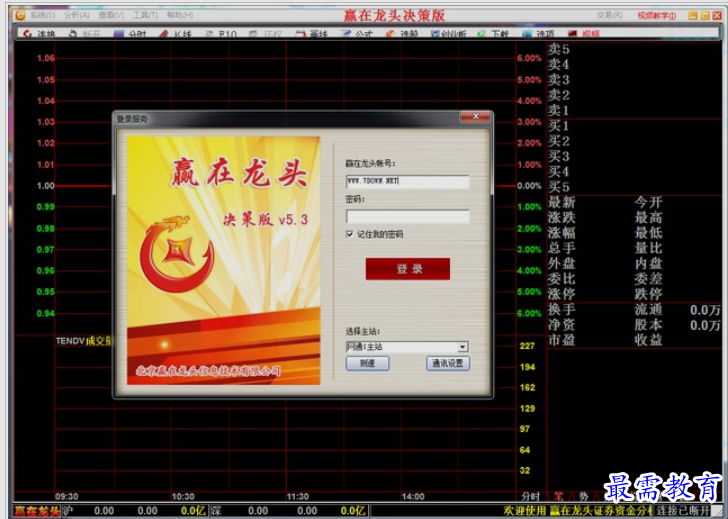Toggle the 记住我的密码 checkbox
This screenshot has width=728, height=519.
point(350,234)
